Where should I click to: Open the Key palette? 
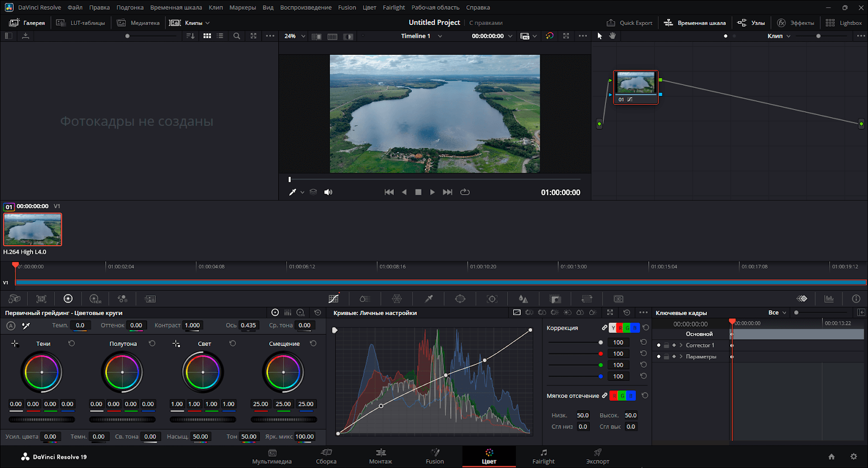pyautogui.click(x=555, y=299)
